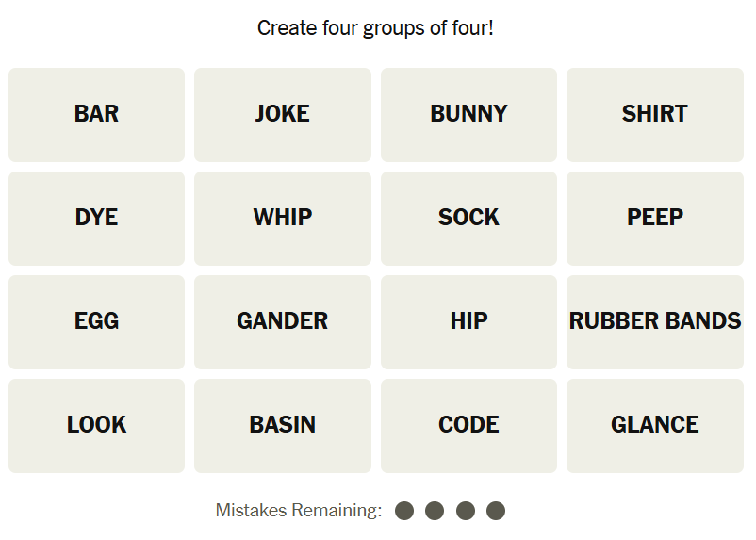
Task: Pick the HIP tile
Action: (468, 321)
